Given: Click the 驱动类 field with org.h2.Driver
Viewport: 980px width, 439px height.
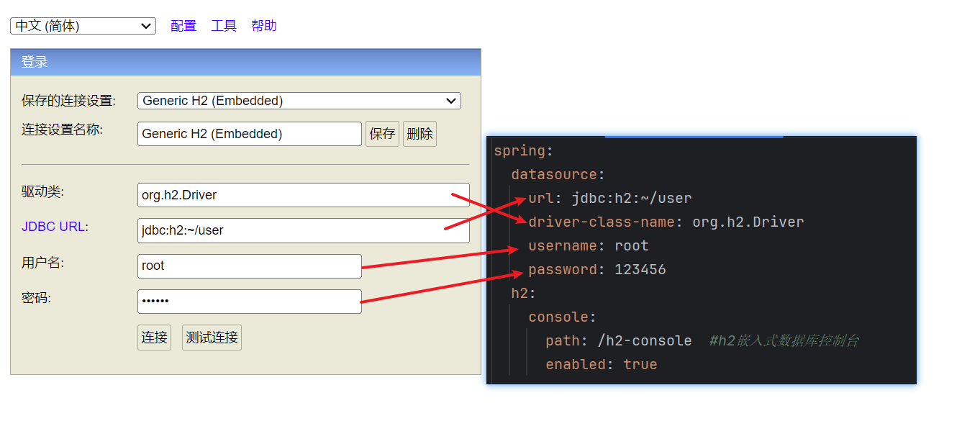Looking at the screenshot, I should 304,195.
